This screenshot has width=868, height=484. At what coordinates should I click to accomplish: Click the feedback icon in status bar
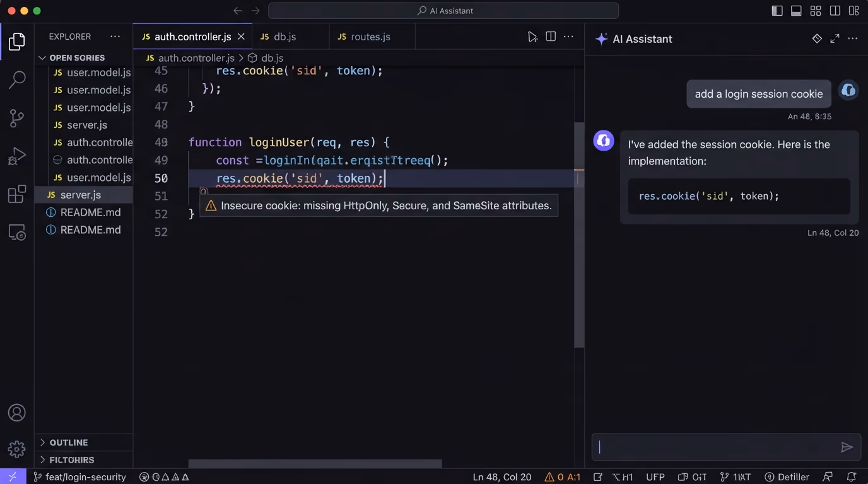[x=828, y=476]
